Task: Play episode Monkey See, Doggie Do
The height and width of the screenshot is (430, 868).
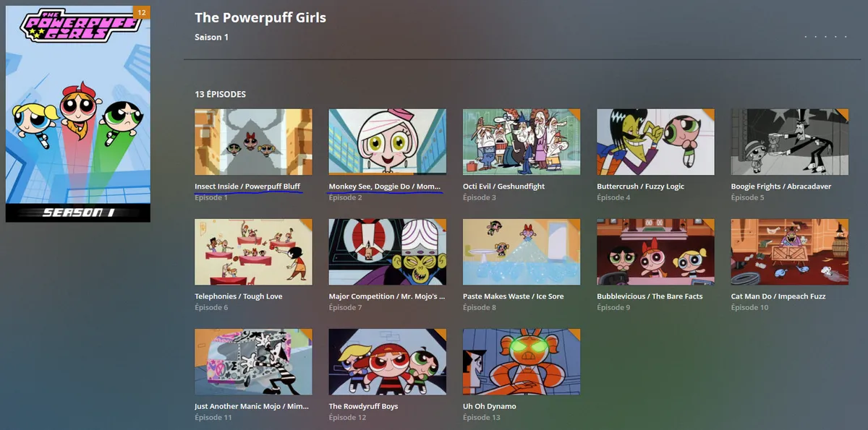Action: (x=387, y=141)
